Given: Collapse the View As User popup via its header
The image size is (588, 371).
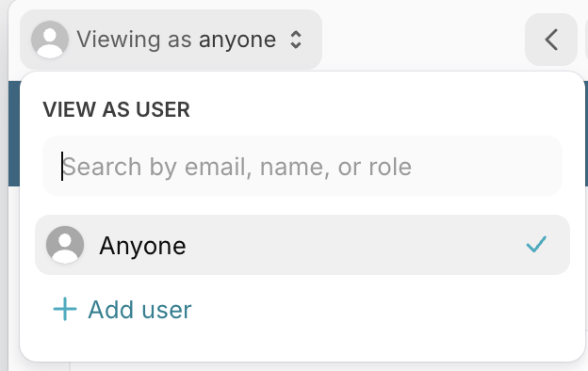Looking at the screenshot, I should (x=171, y=40).
